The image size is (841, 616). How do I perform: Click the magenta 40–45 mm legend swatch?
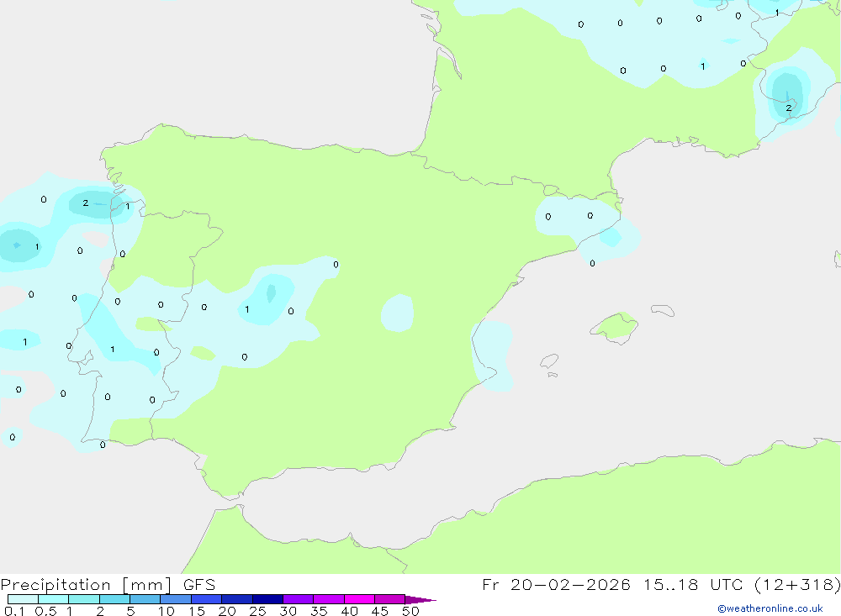coord(359,599)
